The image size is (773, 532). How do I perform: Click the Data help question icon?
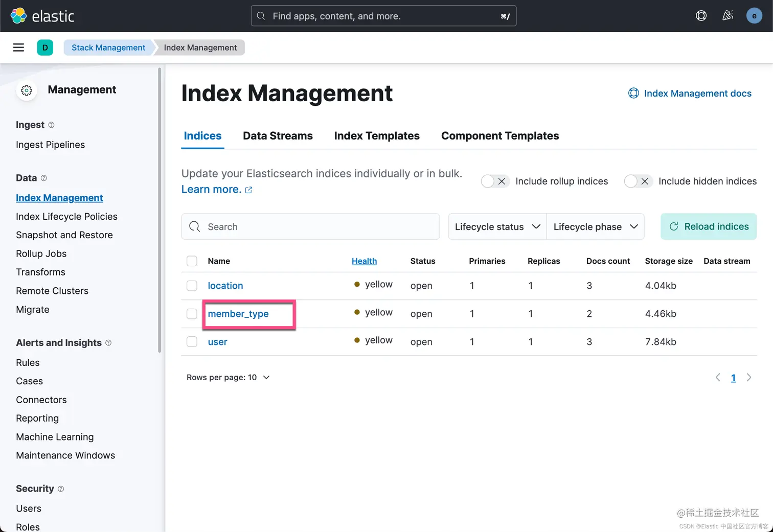point(44,178)
